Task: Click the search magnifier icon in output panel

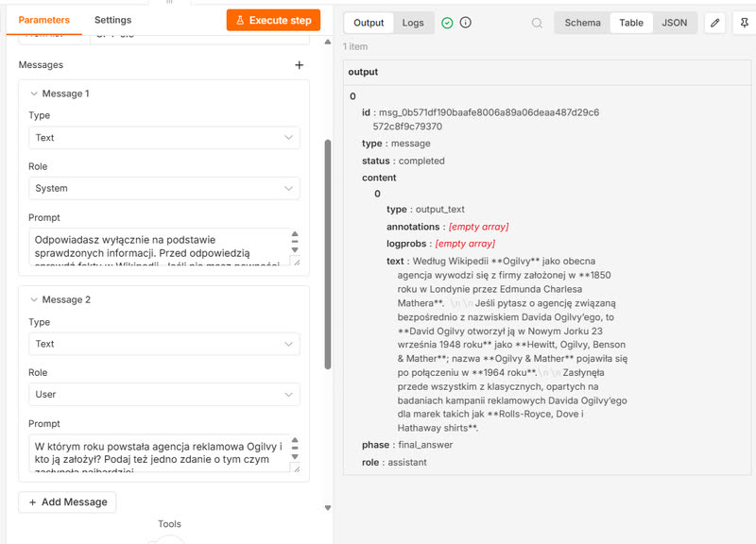Action: pyautogui.click(x=537, y=23)
